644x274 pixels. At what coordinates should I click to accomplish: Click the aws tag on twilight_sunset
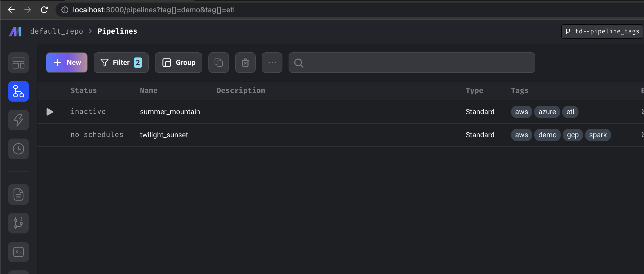(521, 135)
